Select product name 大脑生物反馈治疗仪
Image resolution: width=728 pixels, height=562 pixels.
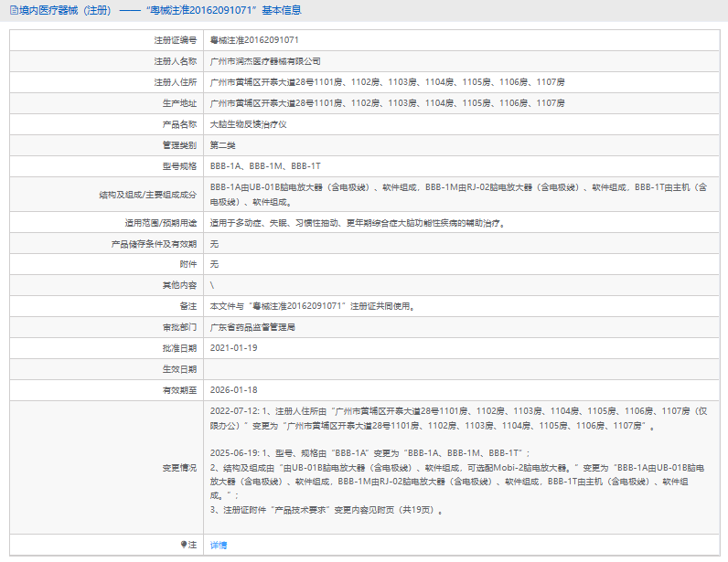coord(248,124)
